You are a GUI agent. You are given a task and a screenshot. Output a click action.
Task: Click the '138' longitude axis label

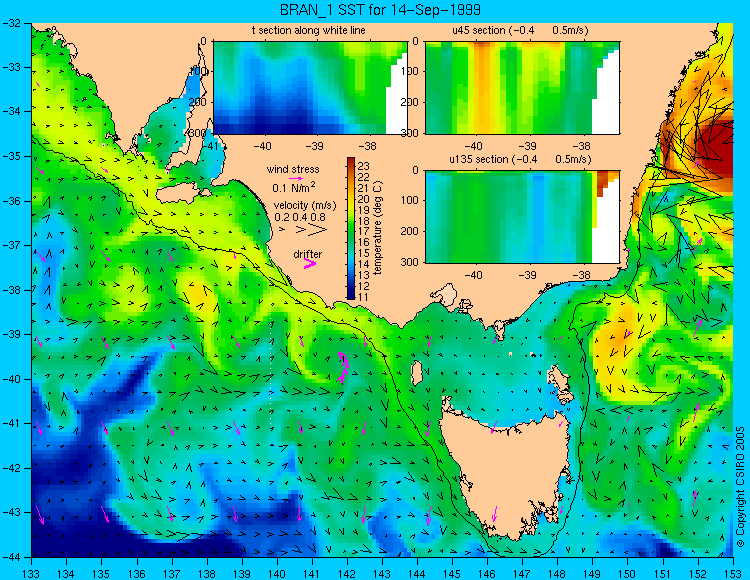click(207, 573)
